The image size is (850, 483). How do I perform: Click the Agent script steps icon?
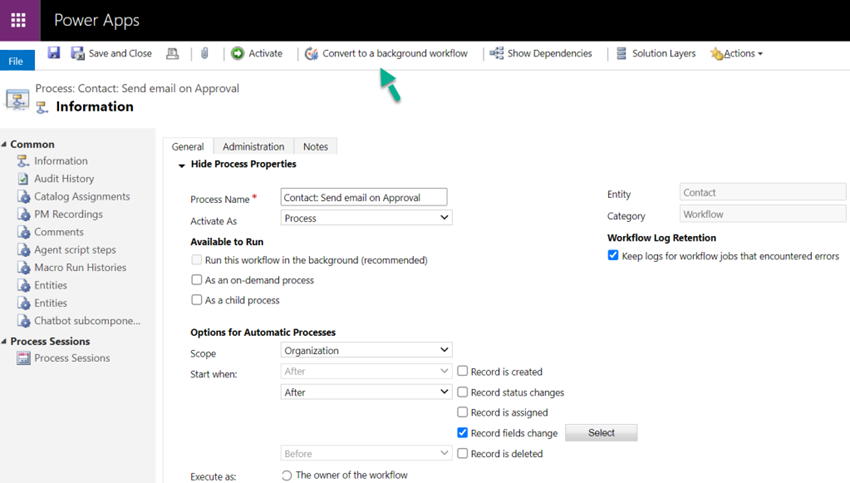23,250
